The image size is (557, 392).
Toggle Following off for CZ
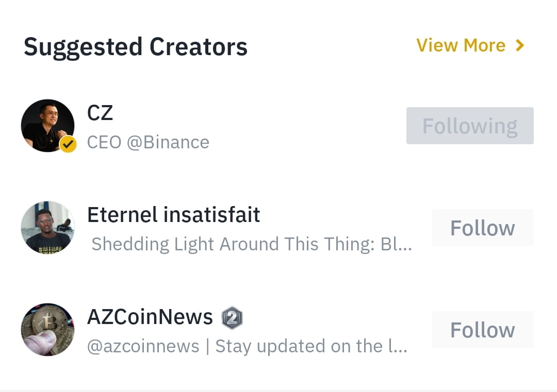[x=469, y=125]
